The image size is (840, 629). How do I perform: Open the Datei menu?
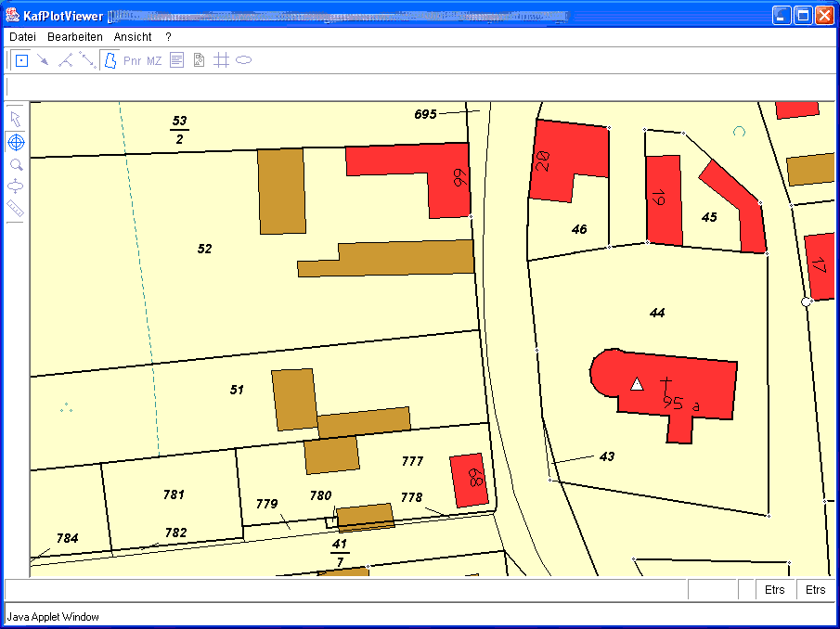22,37
